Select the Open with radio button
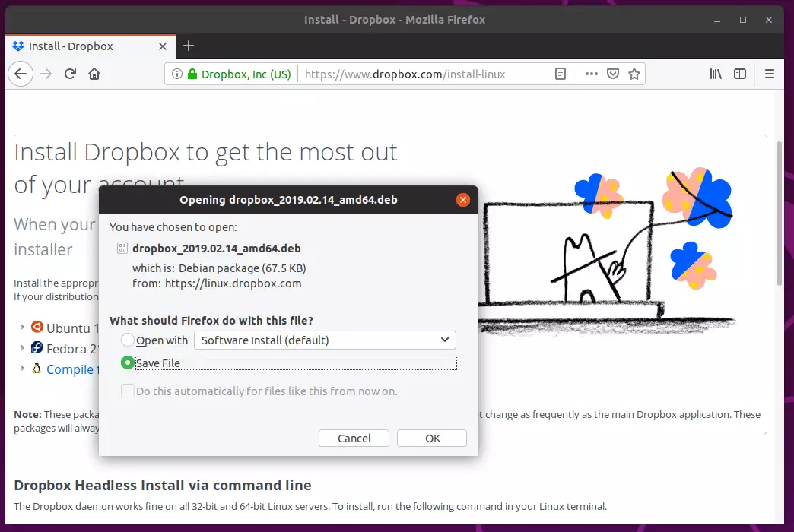The height and width of the screenshot is (532, 794). pos(128,340)
